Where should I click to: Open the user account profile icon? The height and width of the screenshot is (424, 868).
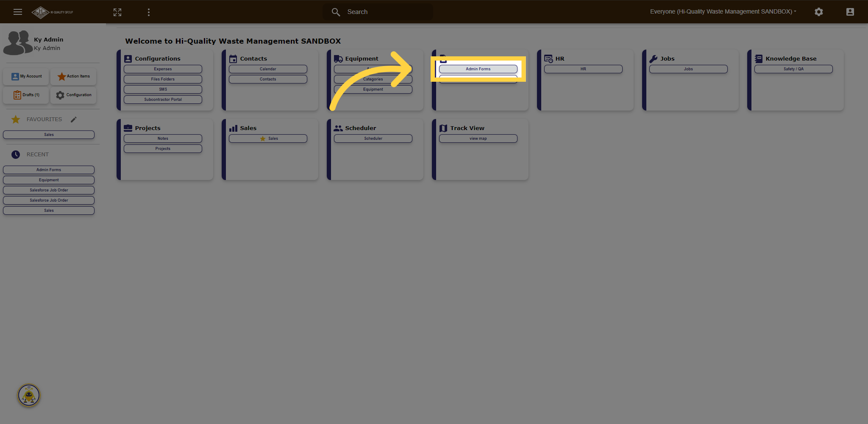[x=850, y=12]
